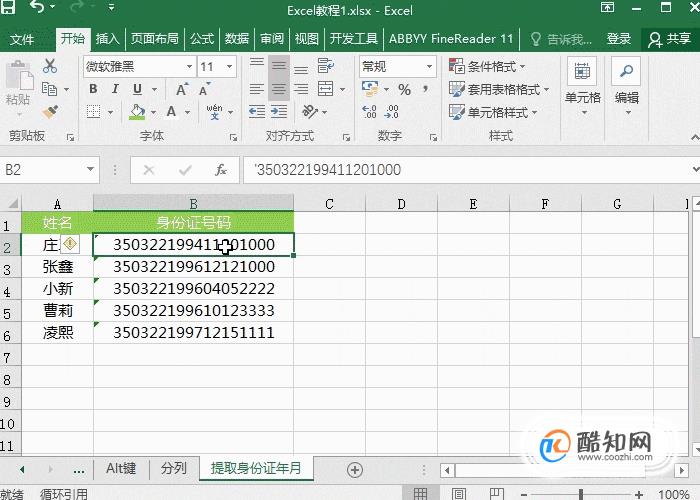Viewport: 700px width, 500px height.
Task: Open the 条件格式 conditional formatting menu
Action: pos(487,66)
